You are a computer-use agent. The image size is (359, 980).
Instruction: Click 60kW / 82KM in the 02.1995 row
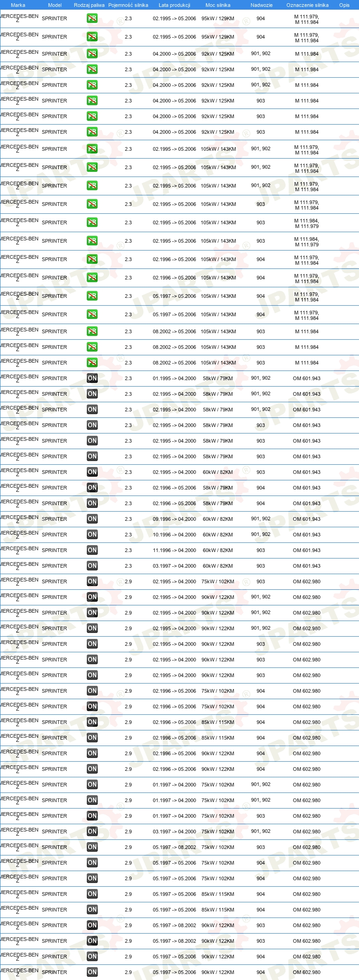218,472
